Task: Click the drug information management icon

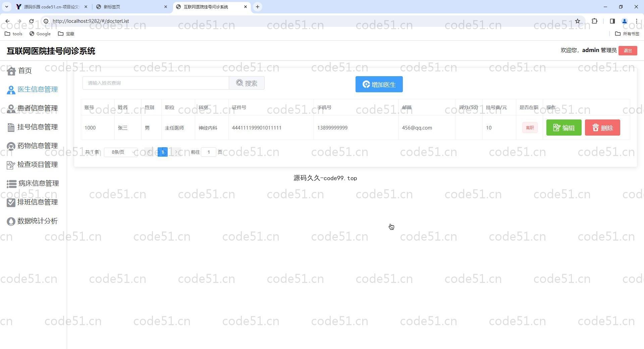Action: (x=11, y=146)
